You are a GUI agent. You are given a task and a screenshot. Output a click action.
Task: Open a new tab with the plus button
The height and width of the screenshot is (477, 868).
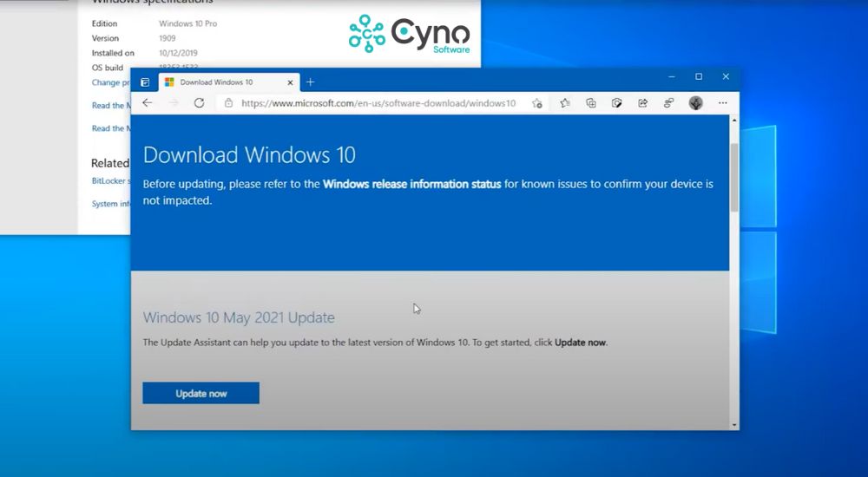point(311,82)
